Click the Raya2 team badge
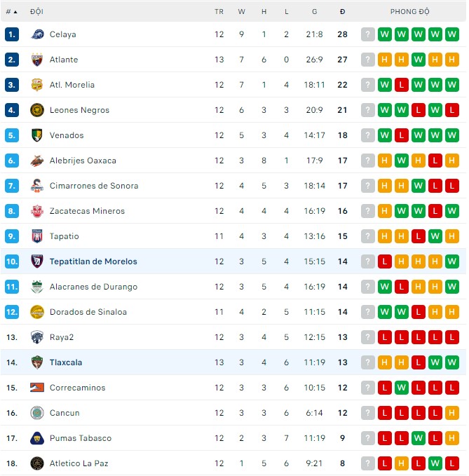The height and width of the screenshot is (476, 469). pos(37,337)
